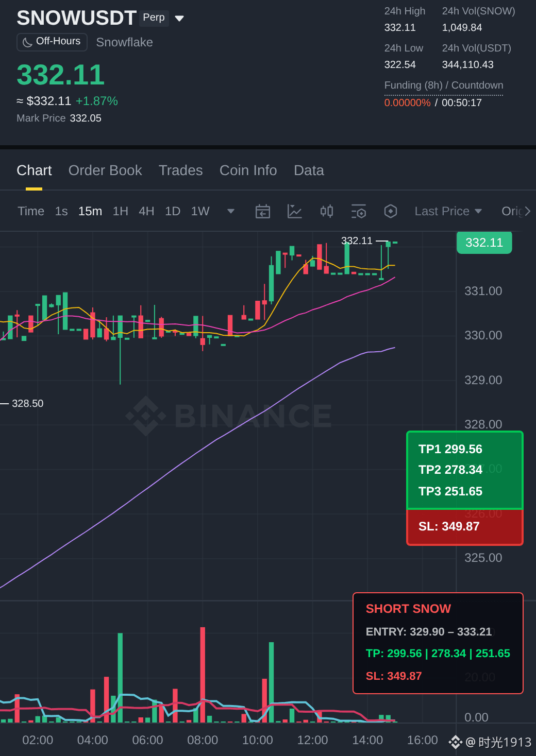Open the Trades tab
This screenshot has width=536, height=756.
click(181, 170)
